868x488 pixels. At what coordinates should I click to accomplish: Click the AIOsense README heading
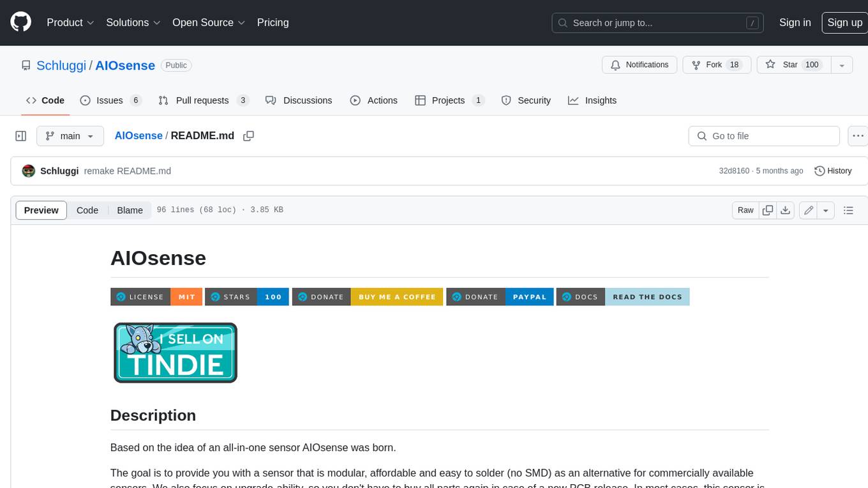click(x=158, y=258)
